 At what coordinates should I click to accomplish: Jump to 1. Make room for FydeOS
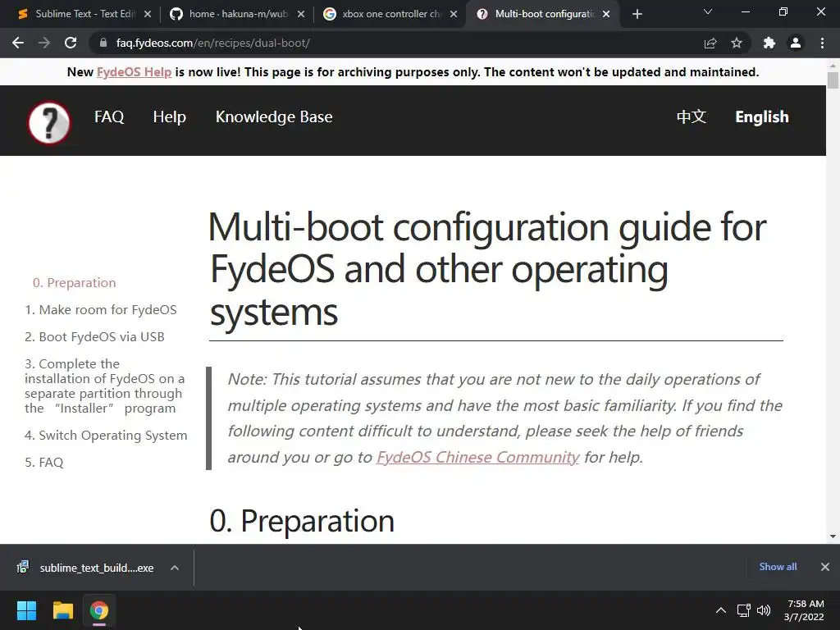(101, 309)
